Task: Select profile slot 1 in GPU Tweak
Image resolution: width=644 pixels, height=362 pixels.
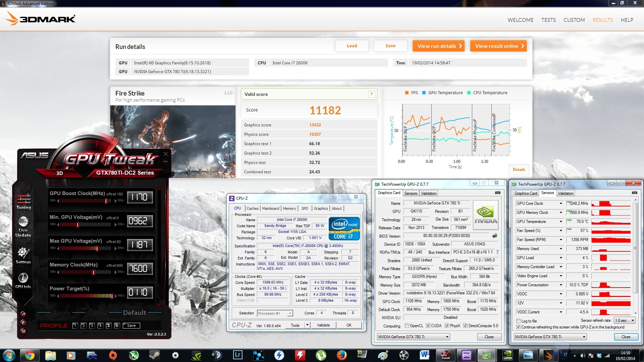Action: click(x=75, y=325)
